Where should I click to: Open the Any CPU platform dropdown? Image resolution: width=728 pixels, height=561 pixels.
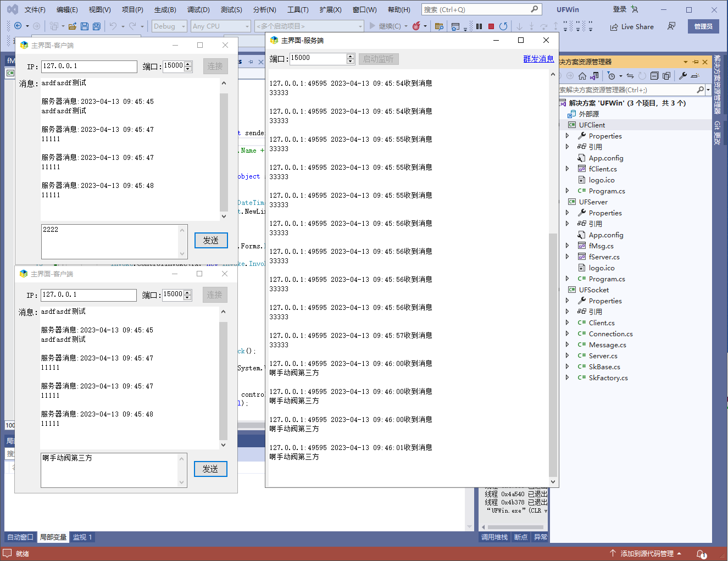[220, 26]
